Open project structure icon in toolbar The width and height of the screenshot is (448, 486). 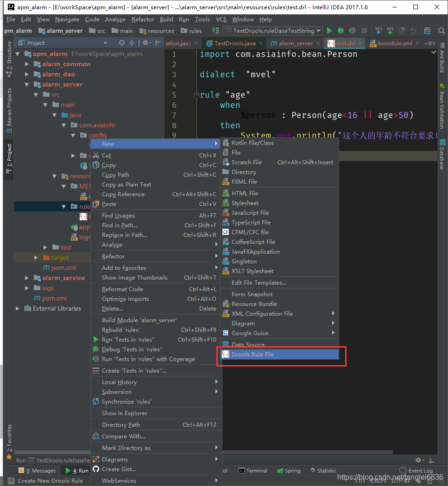(428, 31)
